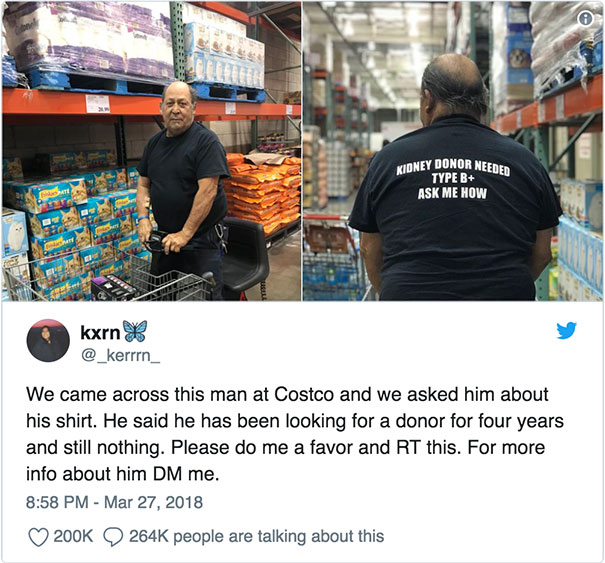Click the 'info about him DM me' line
Screen dimensions: 605x563
(x=123, y=474)
